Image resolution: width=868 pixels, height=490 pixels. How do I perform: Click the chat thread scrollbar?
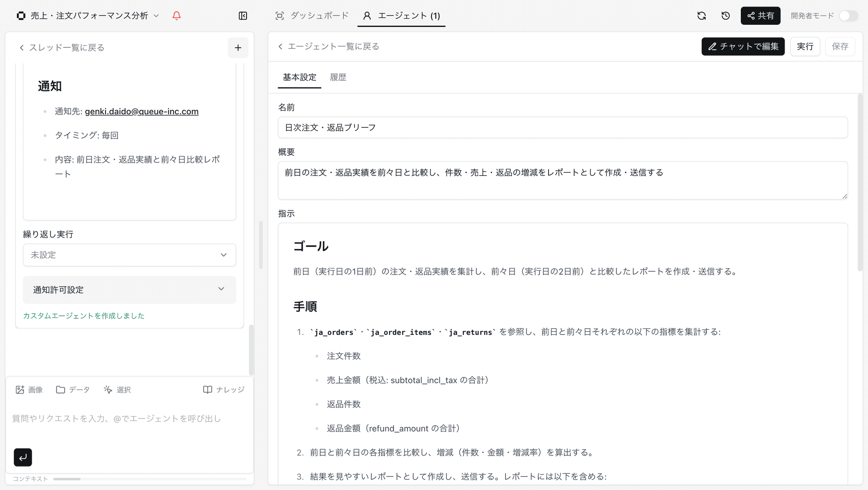[x=251, y=350]
